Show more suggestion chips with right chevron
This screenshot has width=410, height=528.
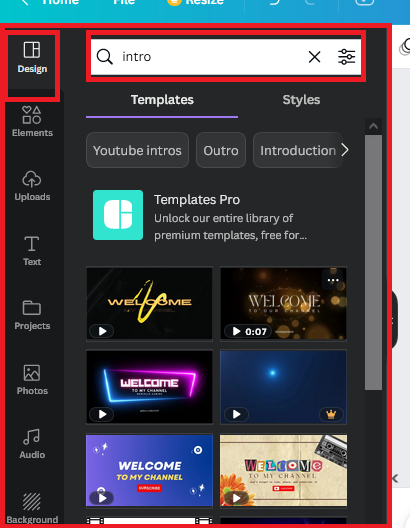tap(345, 150)
